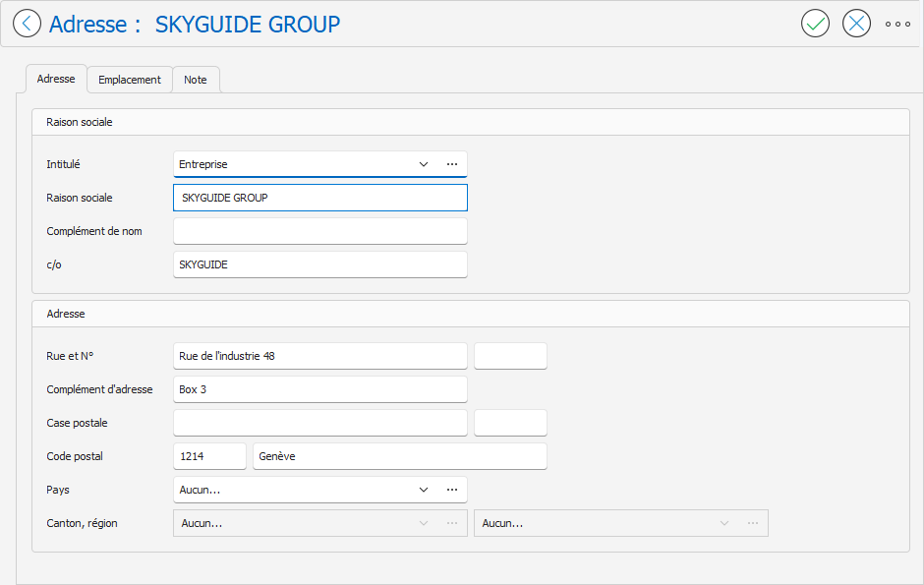
Task: Open the second Canton, région combo box
Action: click(x=621, y=523)
